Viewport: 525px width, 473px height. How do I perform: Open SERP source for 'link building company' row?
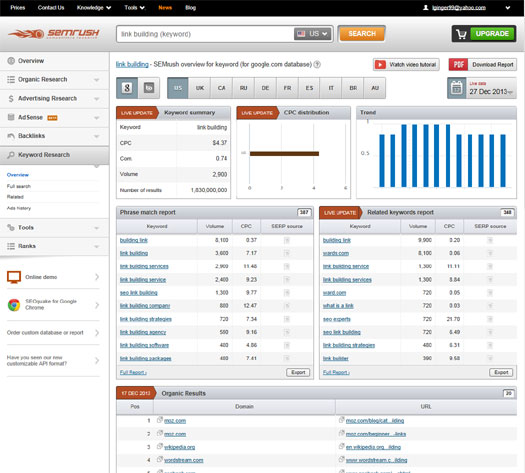coord(287,306)
